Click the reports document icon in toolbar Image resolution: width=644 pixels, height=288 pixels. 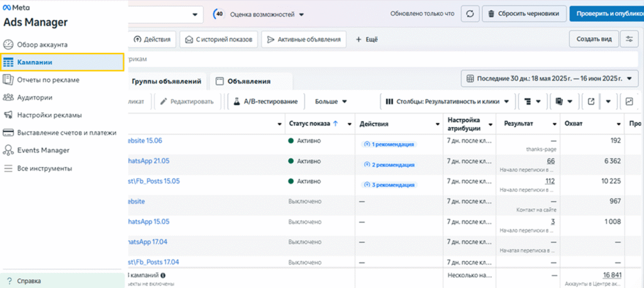click(558, 101)
